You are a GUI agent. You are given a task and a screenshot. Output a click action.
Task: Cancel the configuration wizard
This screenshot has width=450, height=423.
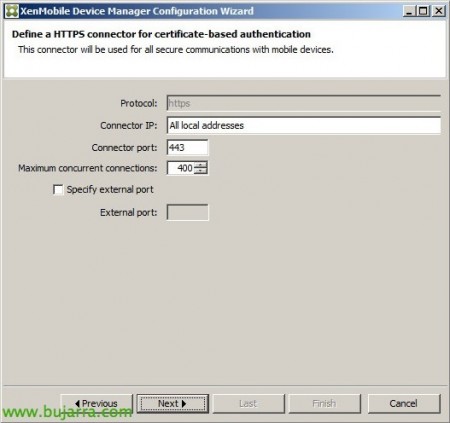[404, 404]
